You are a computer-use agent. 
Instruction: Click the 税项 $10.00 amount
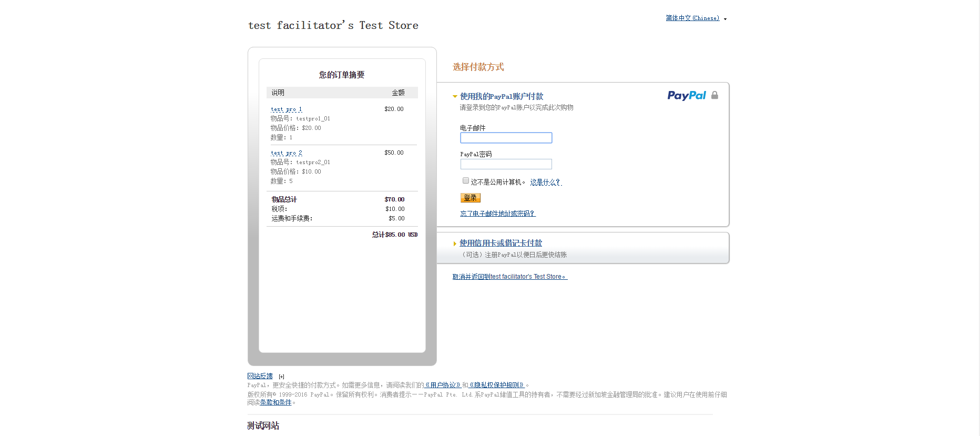click(395, 209)
